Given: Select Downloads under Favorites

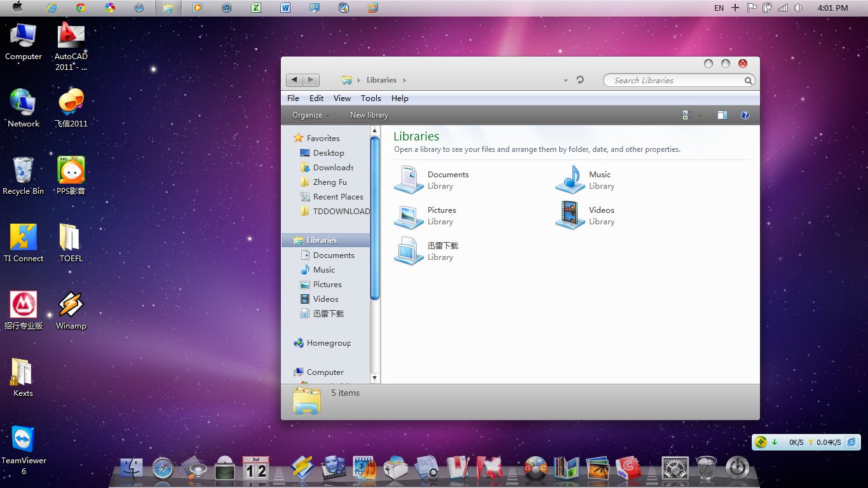Looking at the screenshot, I should click(327, 167).
